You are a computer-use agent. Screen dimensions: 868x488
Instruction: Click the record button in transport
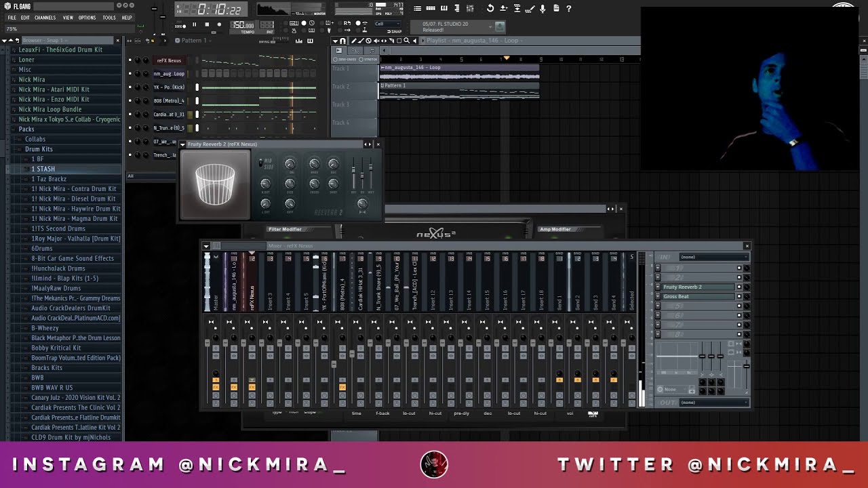(219, 24)
